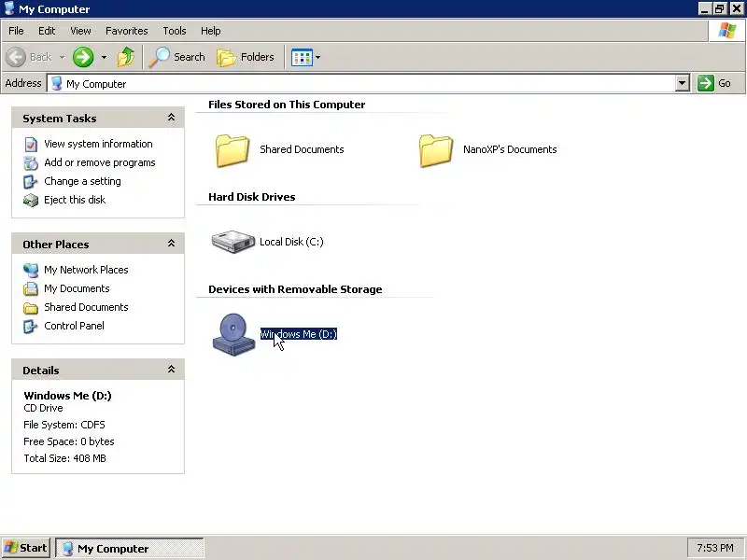Click the Hard Disk Drives group header
The image size is (747, 560).
251,197
